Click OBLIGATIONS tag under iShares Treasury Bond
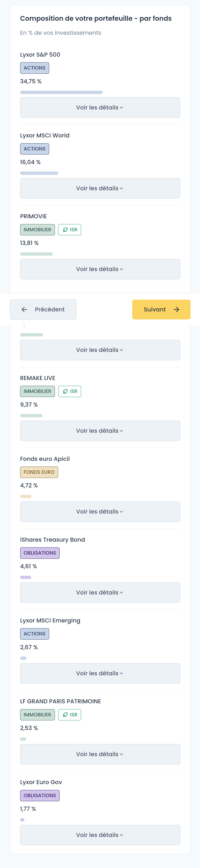Image resolution: width=200 pixels, height=868 pixels. pos(40,553)
